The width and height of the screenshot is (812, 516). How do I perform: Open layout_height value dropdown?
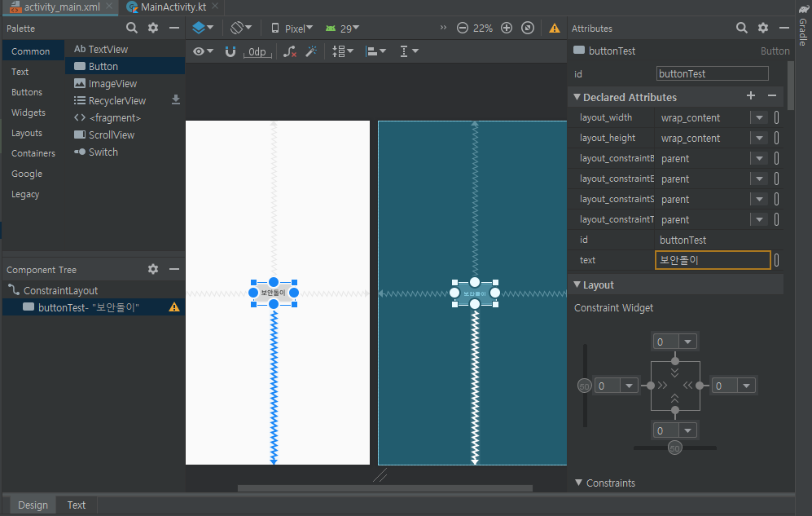click(x=759, y=138)
